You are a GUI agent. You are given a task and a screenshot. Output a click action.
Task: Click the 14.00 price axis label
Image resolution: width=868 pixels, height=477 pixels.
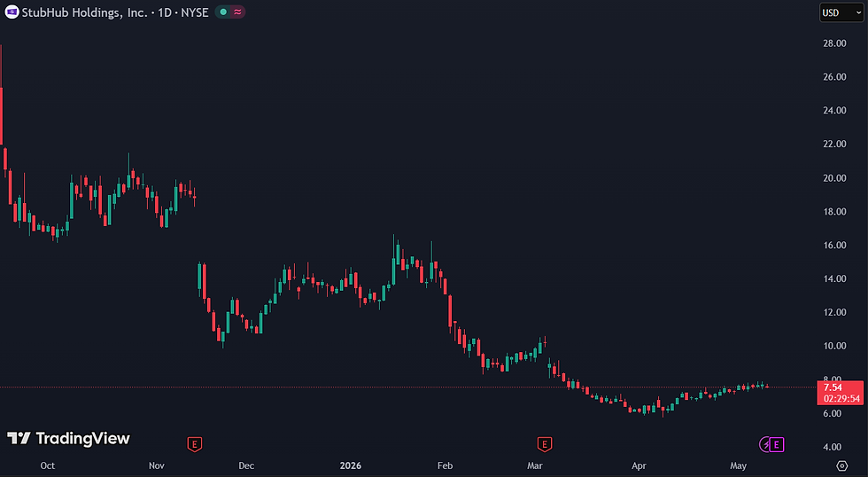[x=834, y=278]
